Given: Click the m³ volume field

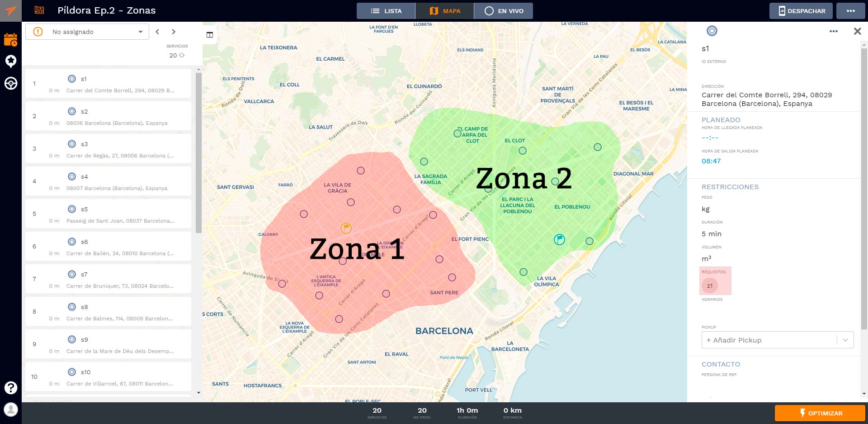Looking at the screenshot, I should pyautogui.click(x=706, y=259).
